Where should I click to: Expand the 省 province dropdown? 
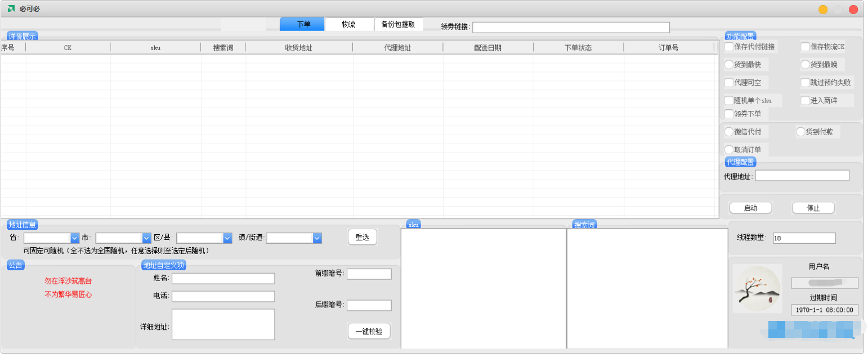point(74,238)
